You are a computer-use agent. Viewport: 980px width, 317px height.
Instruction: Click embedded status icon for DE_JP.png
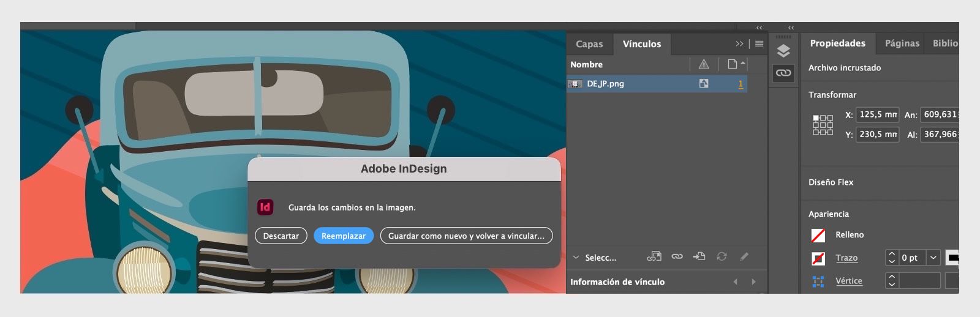[x=704, y=84]
